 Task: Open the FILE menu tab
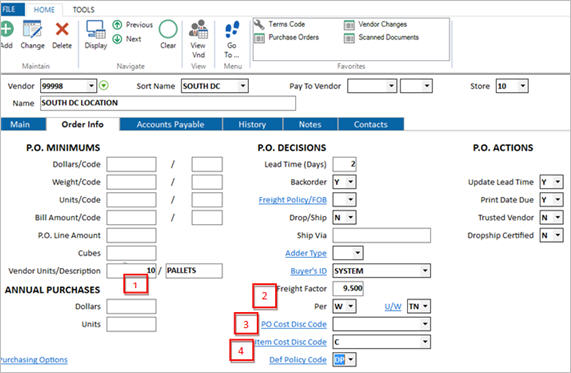click(12, 9)
